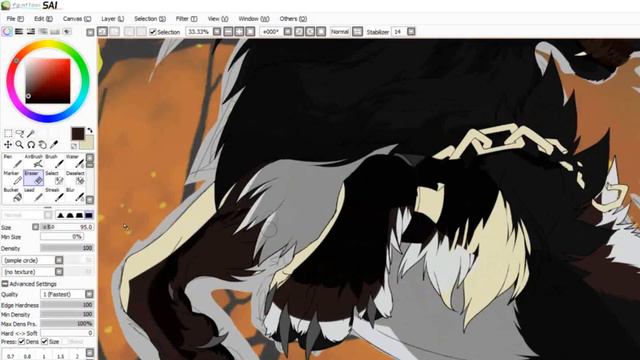This screenshot has width=640, height=360.
Task: Open the Others menu
Action: point(293,19)
